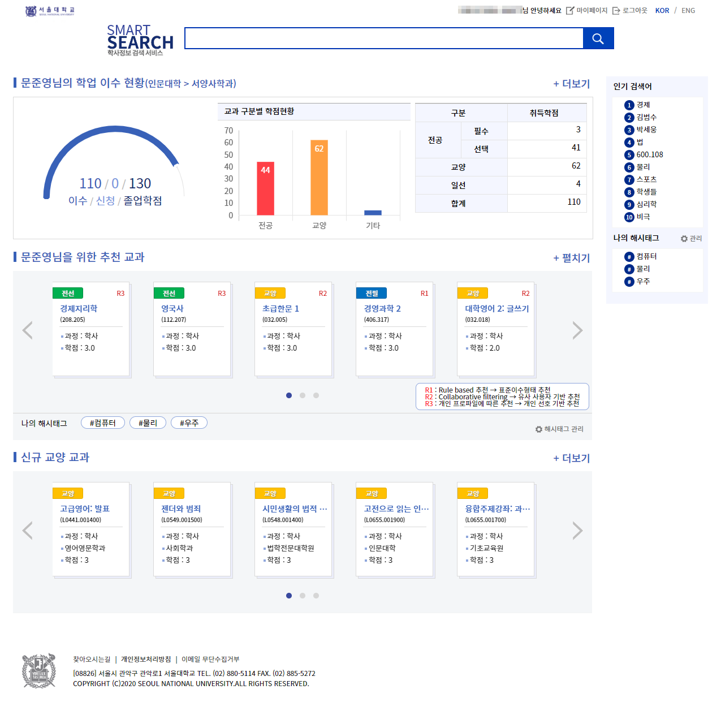Go to previous recommended courses with left arrow

tap(27, 330)
